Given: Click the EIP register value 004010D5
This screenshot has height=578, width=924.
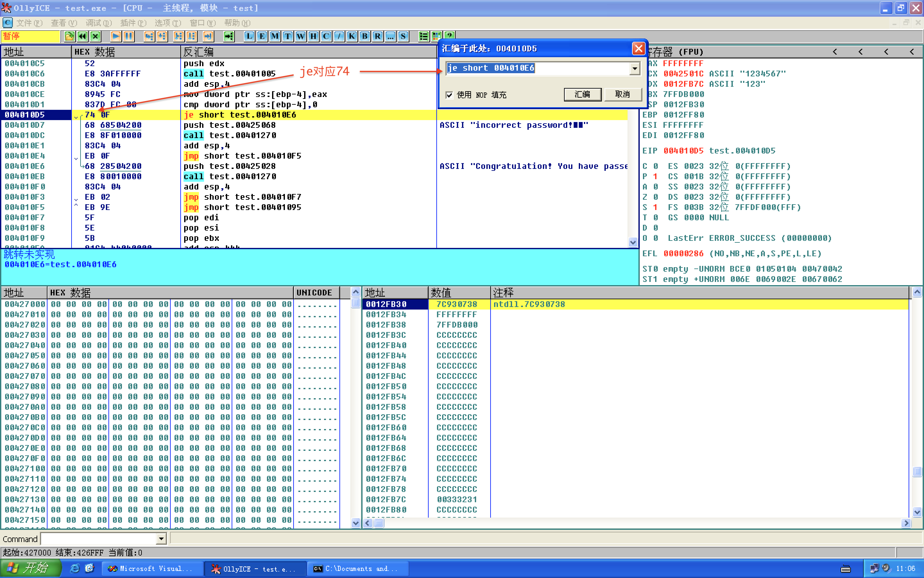Looking at the screenshot, I should click(683, 151).
